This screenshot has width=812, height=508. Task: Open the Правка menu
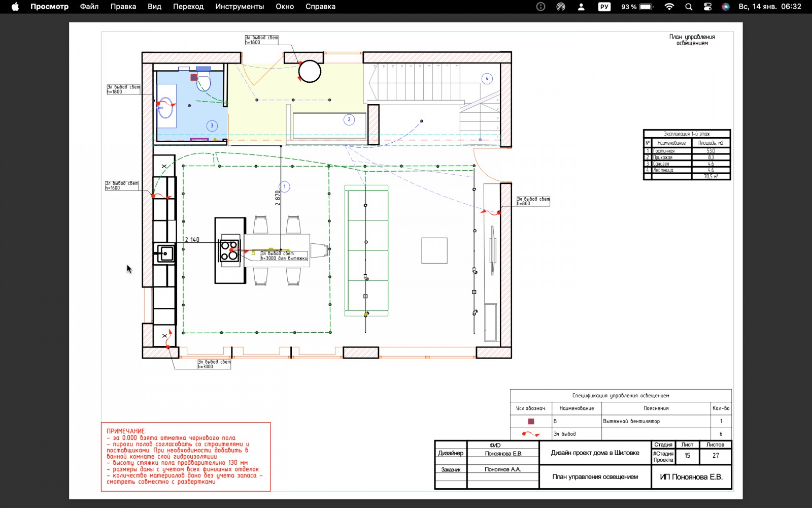click(x=123, y=7)
